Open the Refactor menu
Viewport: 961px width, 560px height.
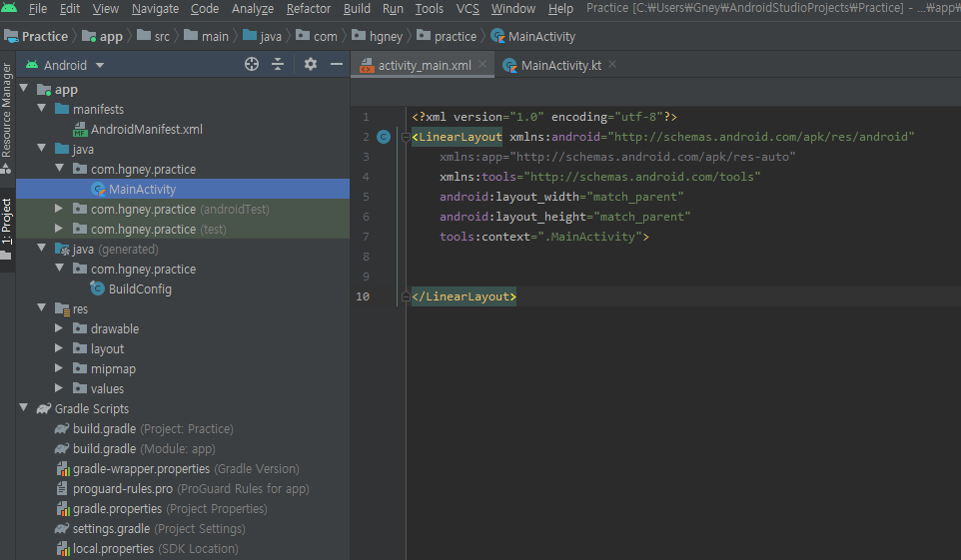309,9
